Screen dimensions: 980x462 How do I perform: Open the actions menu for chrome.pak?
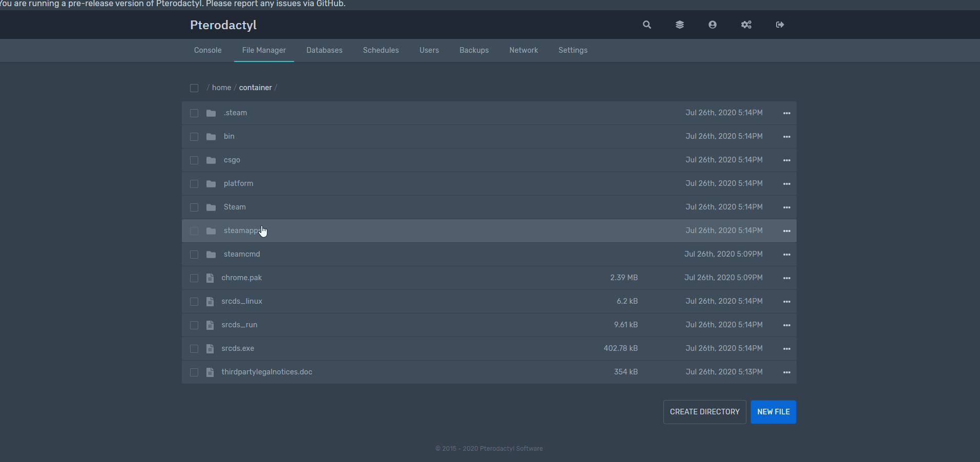pyautogui.click(x=787, y=278)
